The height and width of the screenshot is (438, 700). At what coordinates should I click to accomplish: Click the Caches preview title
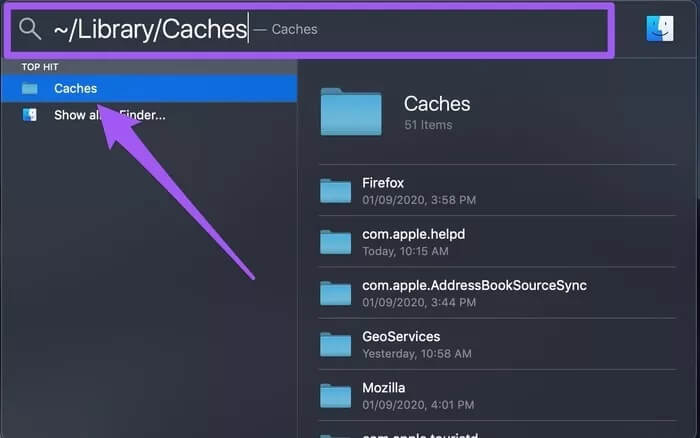pos(437,104)
